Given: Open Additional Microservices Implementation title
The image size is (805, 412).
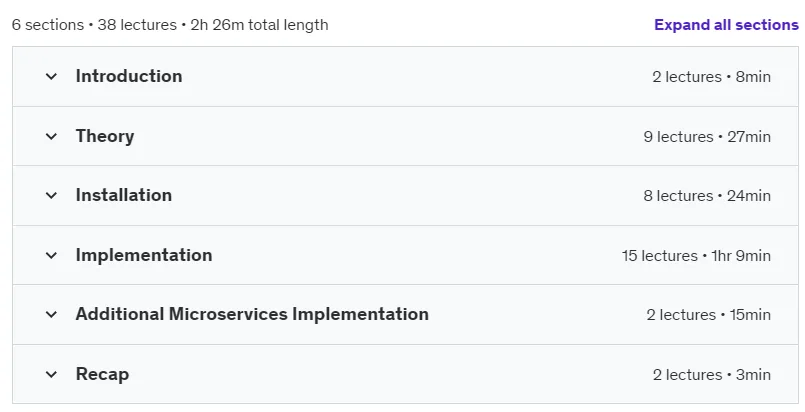Looking at the screenshot, I should pyautogui.click(x=252, y=314).
